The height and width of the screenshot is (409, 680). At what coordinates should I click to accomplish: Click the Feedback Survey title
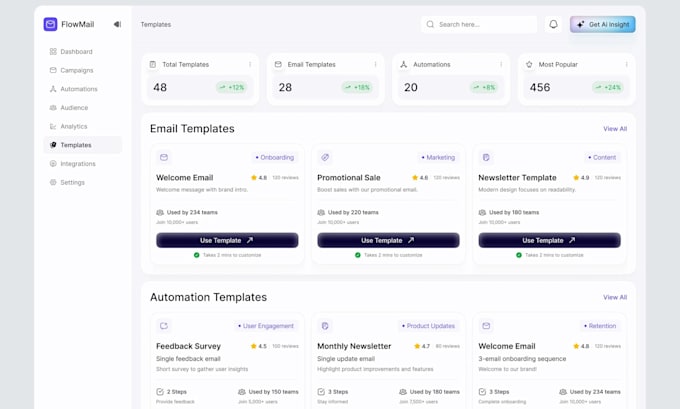pyautogui.click(x=188, y=346)
